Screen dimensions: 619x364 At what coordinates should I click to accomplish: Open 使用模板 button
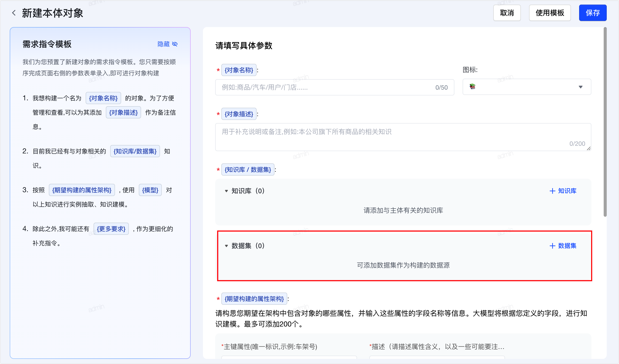pos(550,13)
